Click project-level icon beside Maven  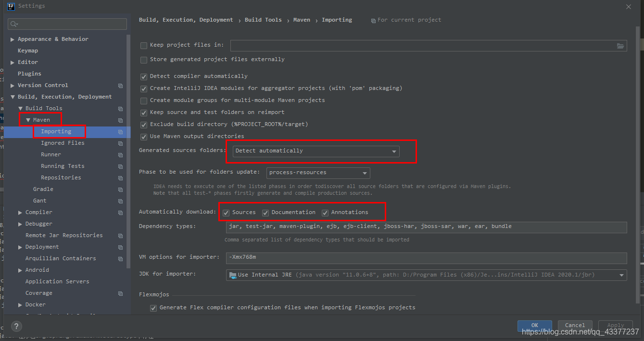120,120
